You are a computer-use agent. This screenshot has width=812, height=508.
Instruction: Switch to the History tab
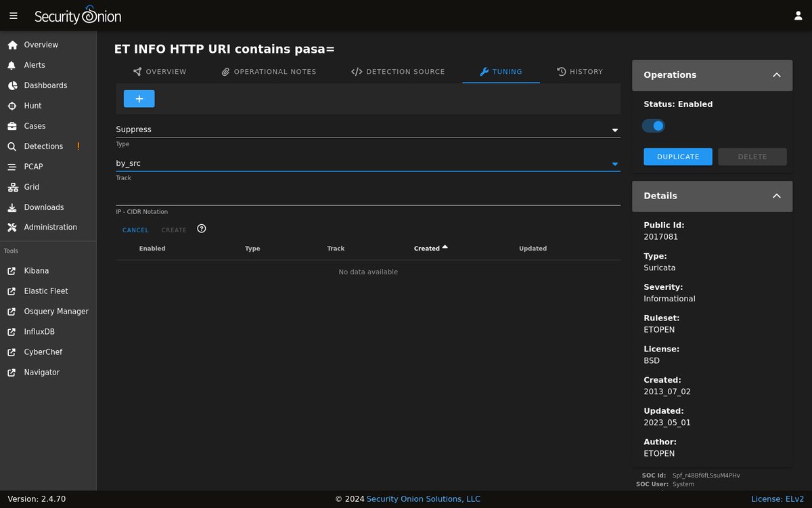tap(580, 72)
